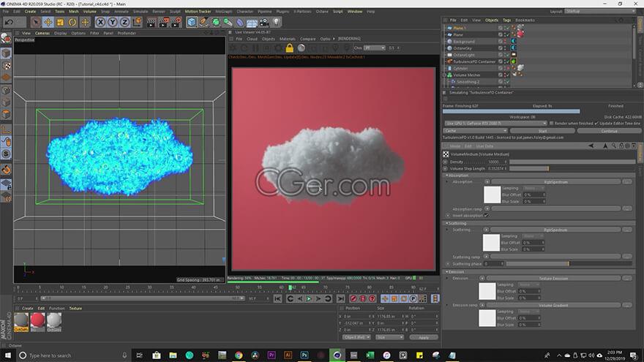The width and height of the screenshot is (644, 362).
Task: Open Photoshop from the taskbar
Action: [x=304, y=355]
